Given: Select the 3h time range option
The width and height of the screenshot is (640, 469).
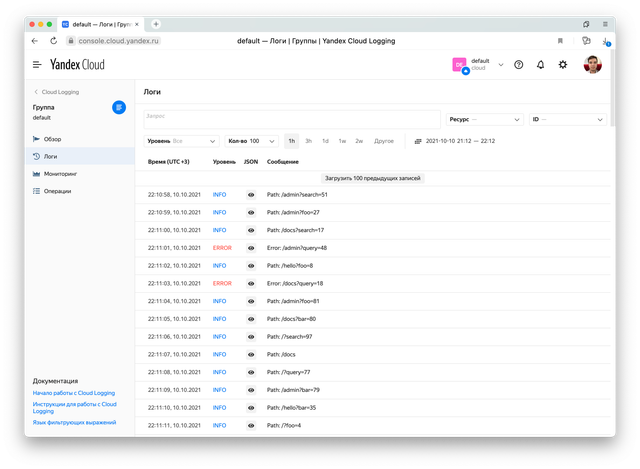Looking at the screenshot, I should (x=308, y=141).
